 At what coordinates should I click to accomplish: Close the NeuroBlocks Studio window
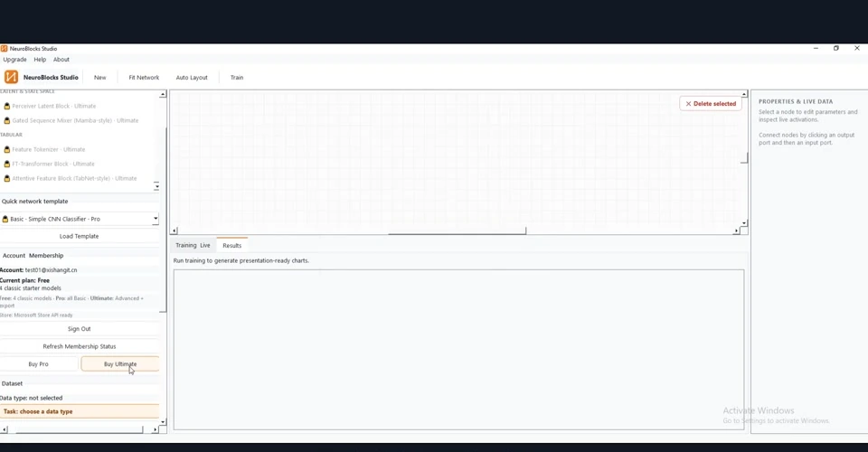tap(857, 48)
